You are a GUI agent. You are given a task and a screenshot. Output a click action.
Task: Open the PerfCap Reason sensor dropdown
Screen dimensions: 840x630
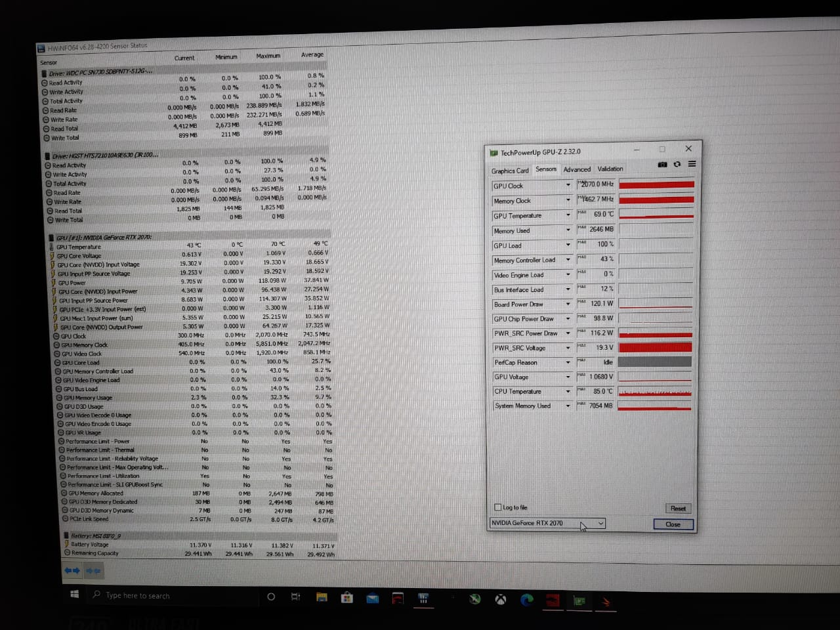(x=568, y=362)
